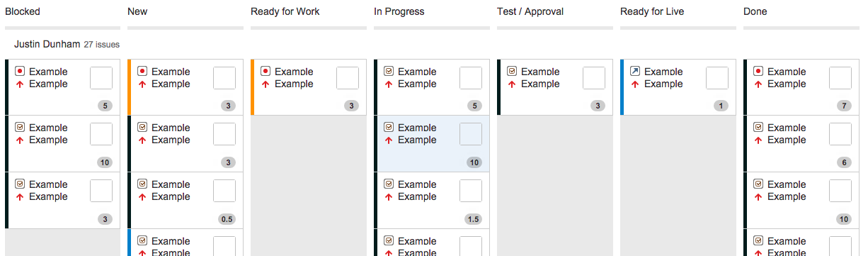Screen dimensions: 868x256
Task: Click orange color stripe on Ready for Work card
Action: tap(252, 87)
